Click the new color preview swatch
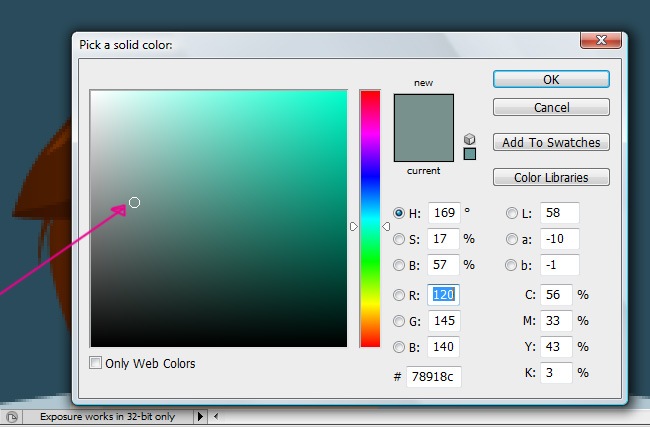The height and width of the screenshot is (427, 650). click(x=424, y=111)
